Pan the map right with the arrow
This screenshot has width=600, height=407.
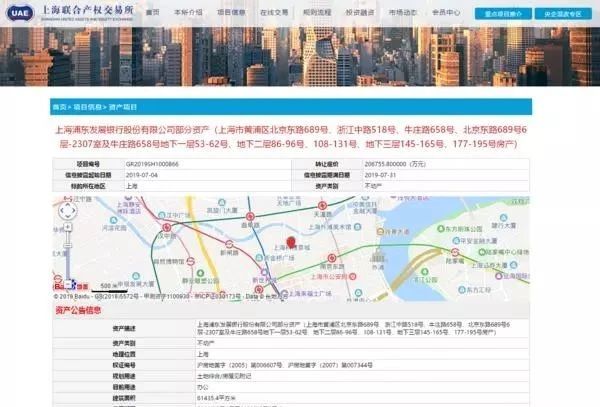coord(73,211)
